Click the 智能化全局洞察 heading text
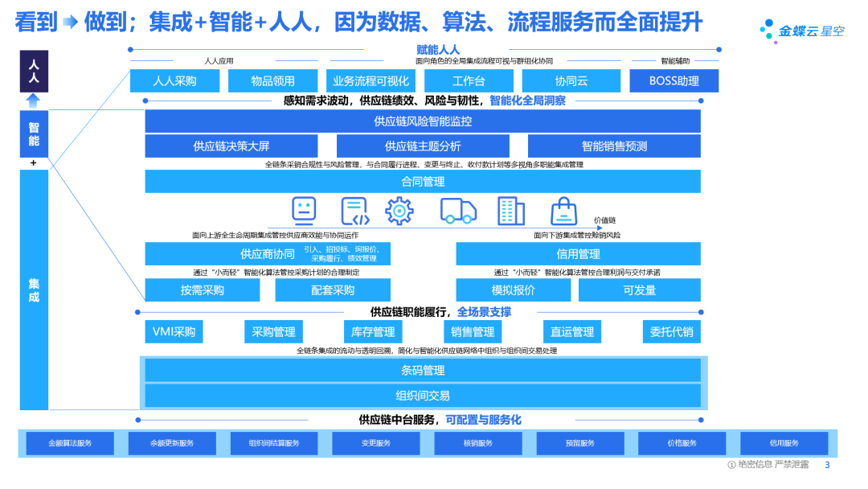This screenshot has width=868, height=489. point(527,101)
